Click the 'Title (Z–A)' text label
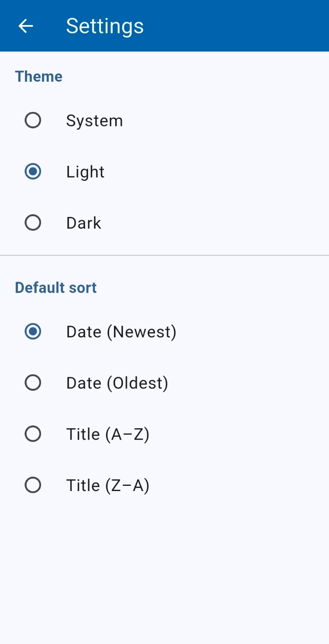This screenshot has height=644, width=329. pos(108,485)
